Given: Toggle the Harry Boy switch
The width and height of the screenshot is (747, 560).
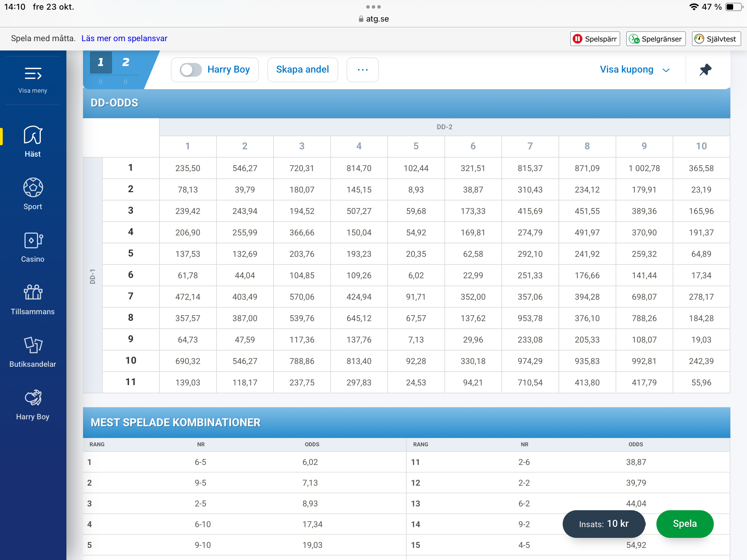Looking at the screenshot, I should coord(191,70).
